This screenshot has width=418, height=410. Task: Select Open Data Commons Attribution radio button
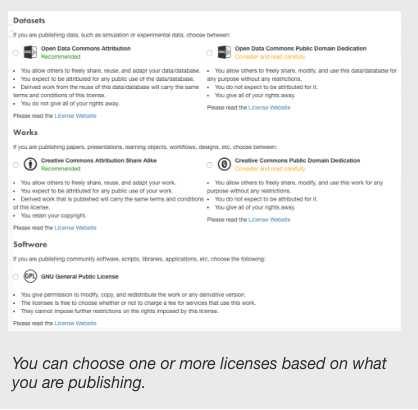point(16,53)
